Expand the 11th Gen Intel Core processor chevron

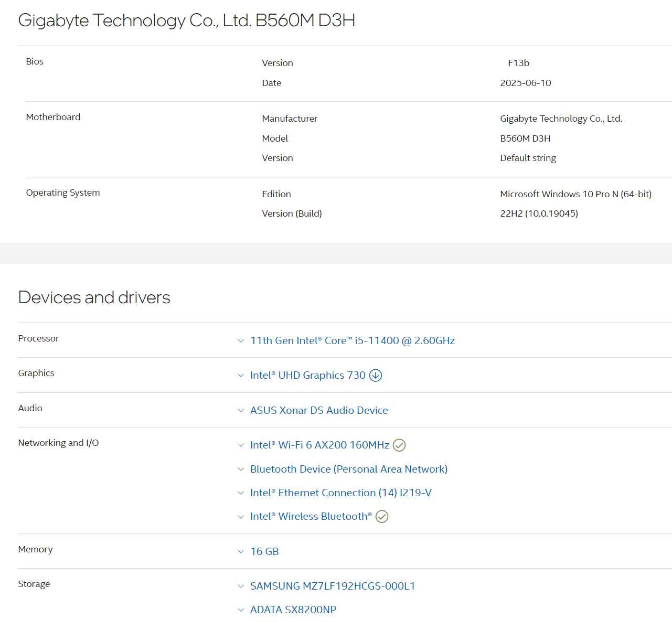coord(241,341)
